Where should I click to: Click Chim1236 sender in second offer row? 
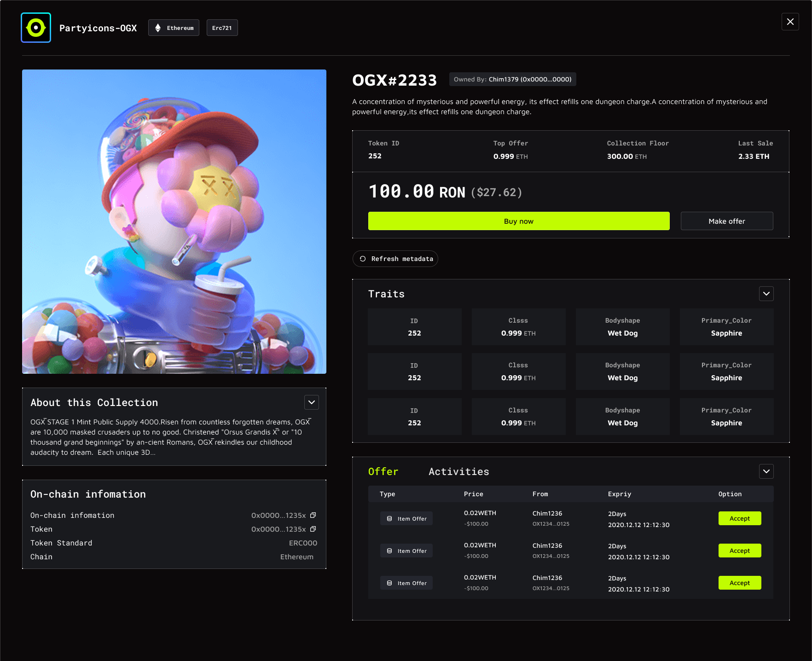tap(547, 545)
